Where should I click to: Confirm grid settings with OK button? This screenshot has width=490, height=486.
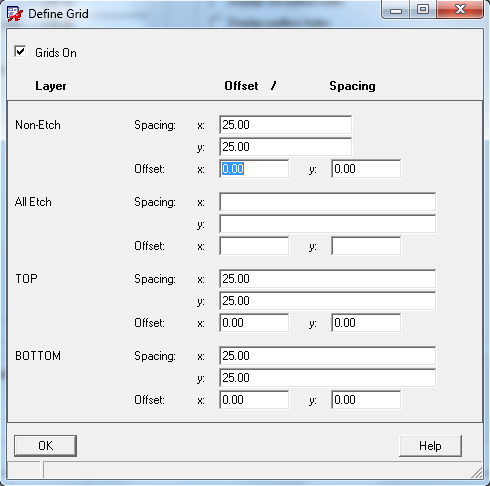[45, 446]
